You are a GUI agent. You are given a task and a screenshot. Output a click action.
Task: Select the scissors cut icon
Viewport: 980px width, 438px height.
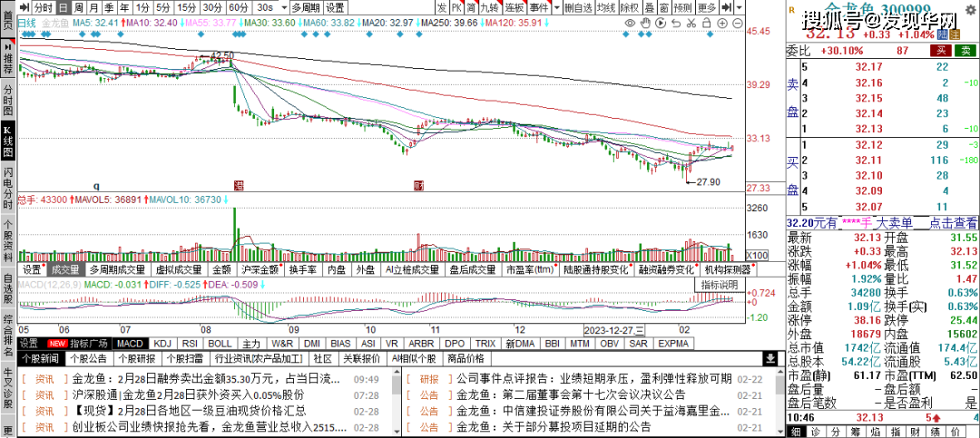pos(691,21)
